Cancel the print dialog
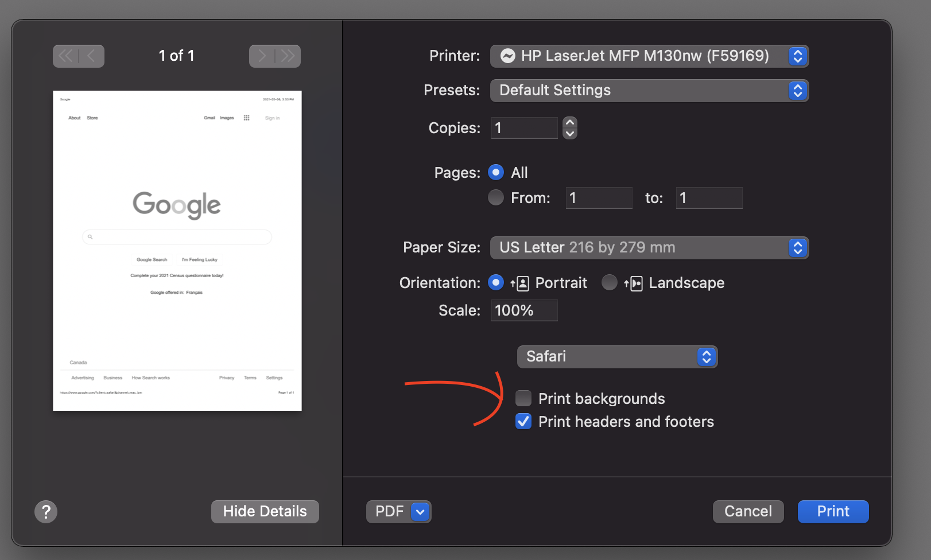 (748, 512)
